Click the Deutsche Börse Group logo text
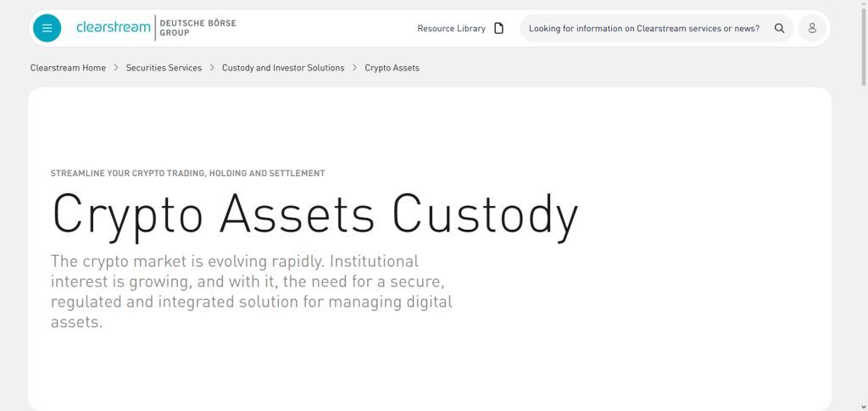The image size is (868, 411). click(x=198, y=28)
